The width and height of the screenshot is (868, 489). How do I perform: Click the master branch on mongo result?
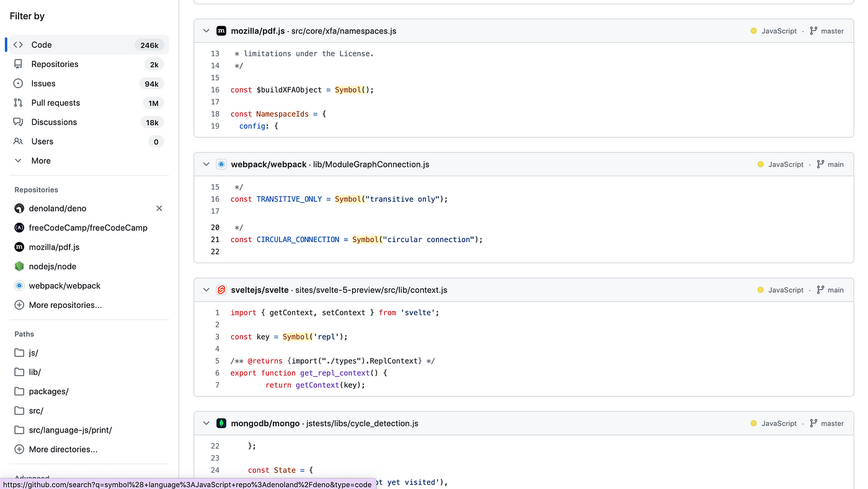[x=827, y=423]
